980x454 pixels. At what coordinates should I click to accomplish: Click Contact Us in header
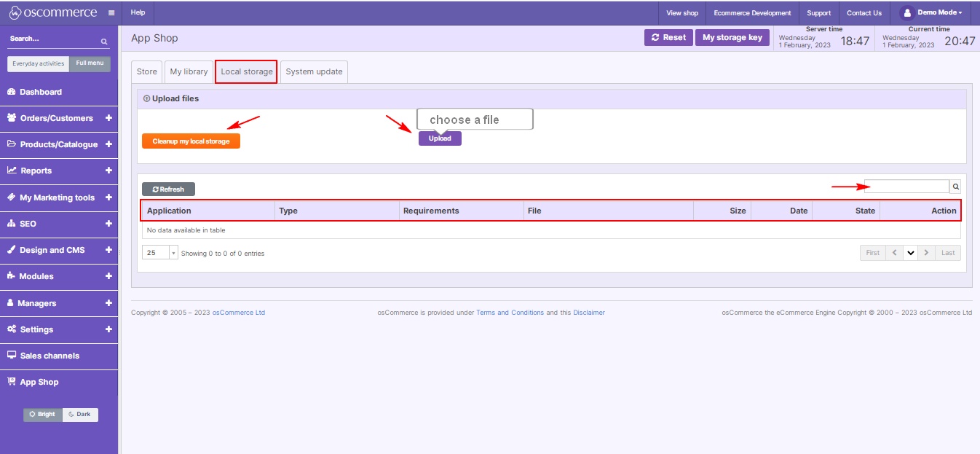864,12
